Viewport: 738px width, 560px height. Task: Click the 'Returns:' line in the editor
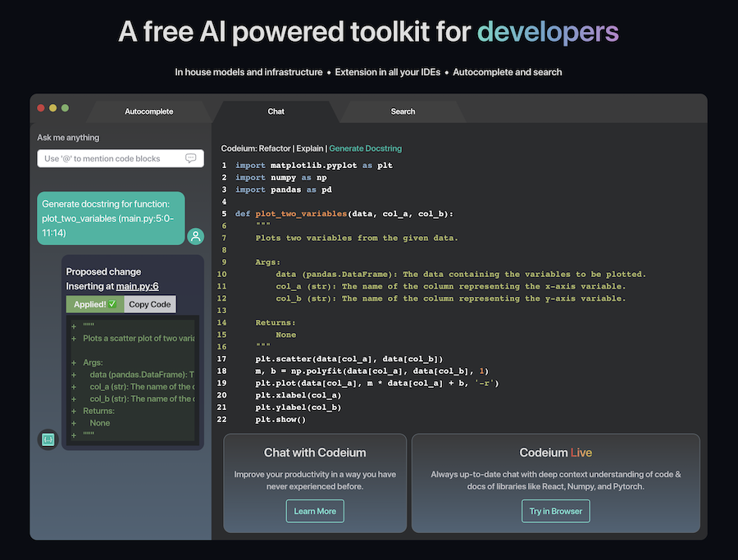tap(276, 323)
